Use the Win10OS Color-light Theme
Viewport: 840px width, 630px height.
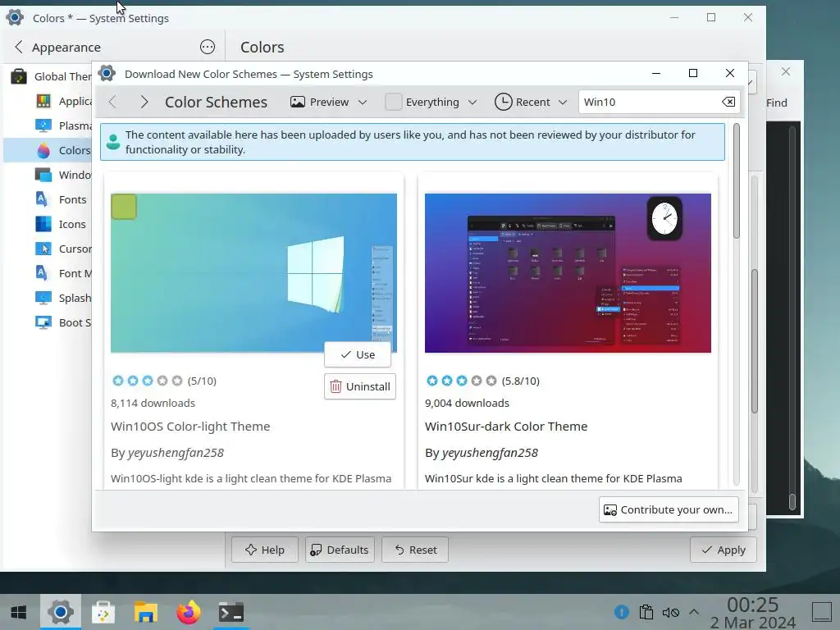pyautogui.click(x=358, y=354)
